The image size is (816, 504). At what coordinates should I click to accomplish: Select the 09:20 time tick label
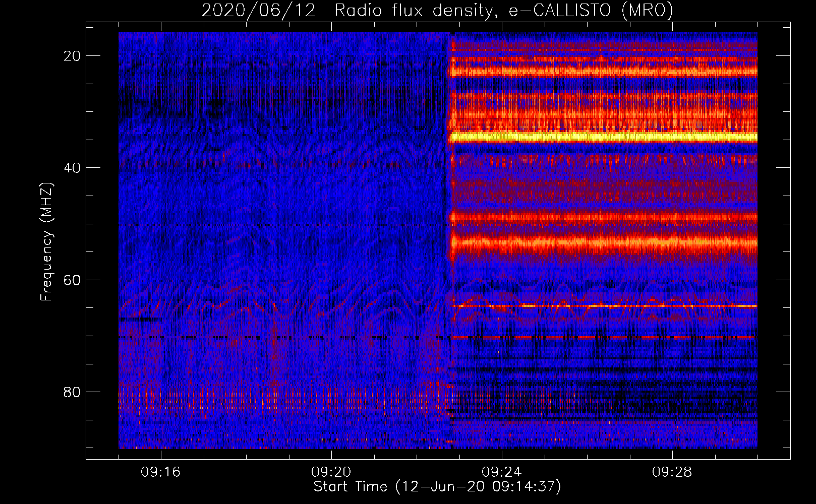[x=331, y=472]
